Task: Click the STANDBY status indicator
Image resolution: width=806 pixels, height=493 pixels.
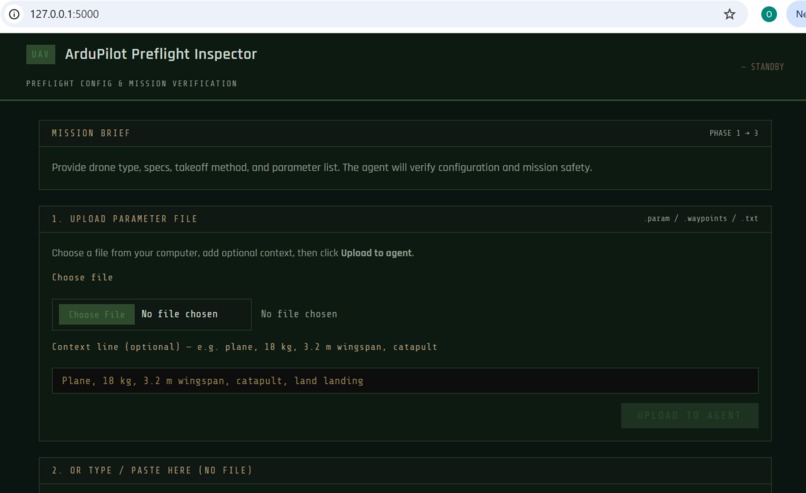Action: coord(763,67)
